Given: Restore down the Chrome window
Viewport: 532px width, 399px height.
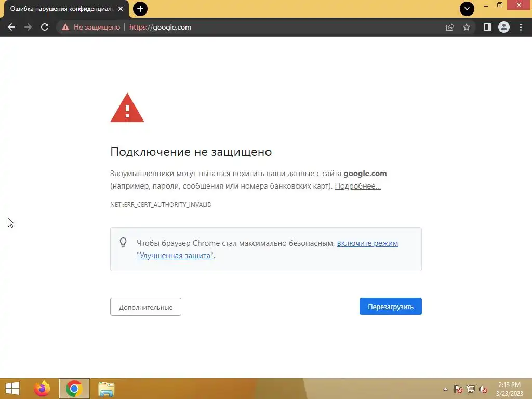Looking at the screenshot, I should tap(500, 5).
